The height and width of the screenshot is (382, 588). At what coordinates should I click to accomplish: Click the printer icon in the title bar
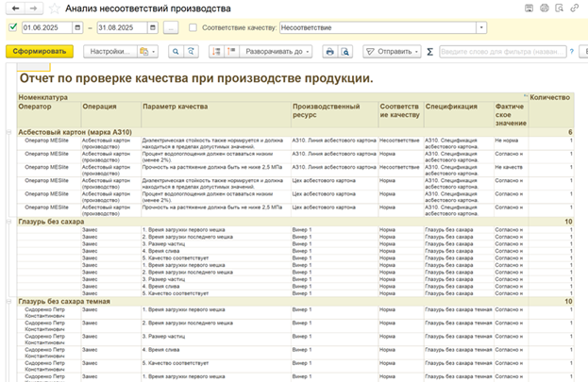click(x=545, y=8)
